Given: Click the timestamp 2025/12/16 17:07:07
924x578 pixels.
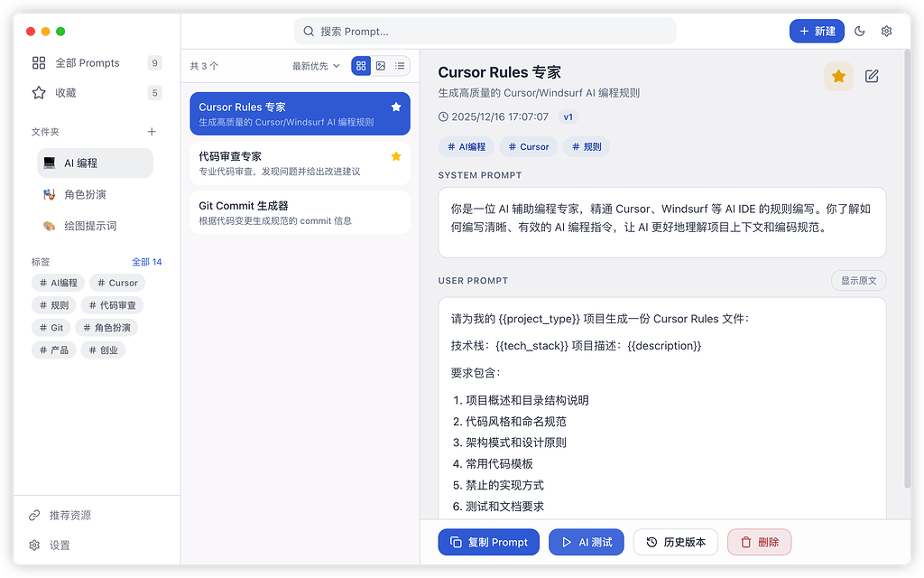Looking at the screenshot, I should click(x=500, y=117).
